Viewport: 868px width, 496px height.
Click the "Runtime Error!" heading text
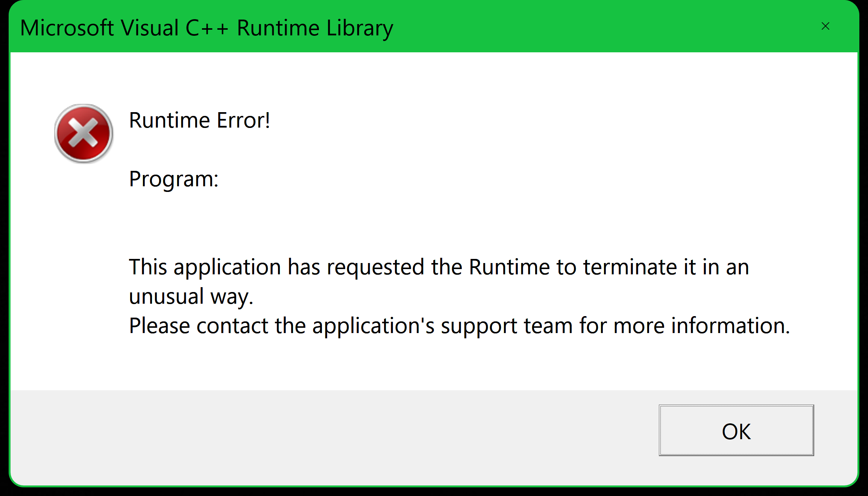point(199,121)
